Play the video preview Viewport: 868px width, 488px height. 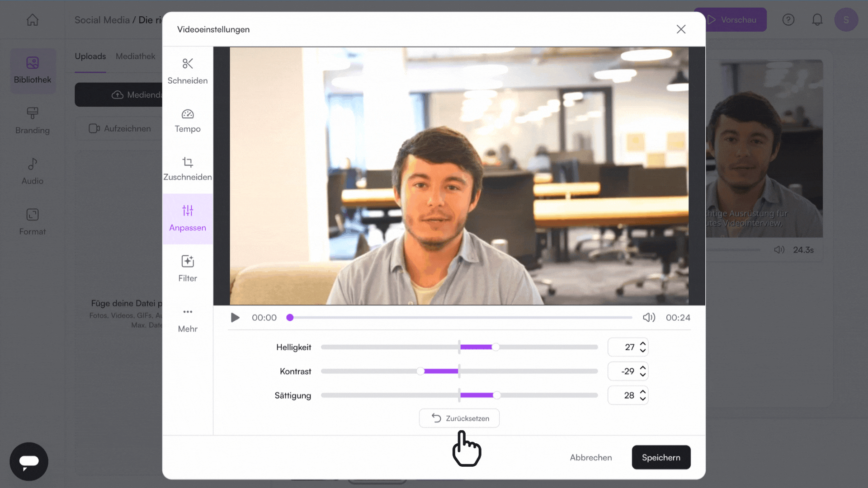(x=235, y=318)
